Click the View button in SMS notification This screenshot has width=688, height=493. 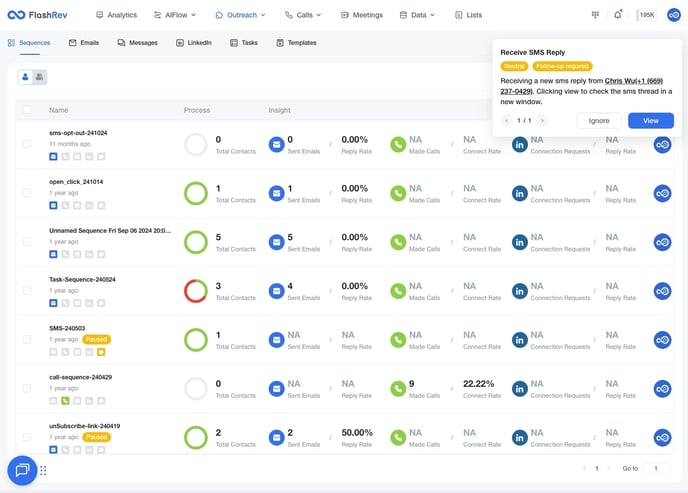(x=650, y=120)
